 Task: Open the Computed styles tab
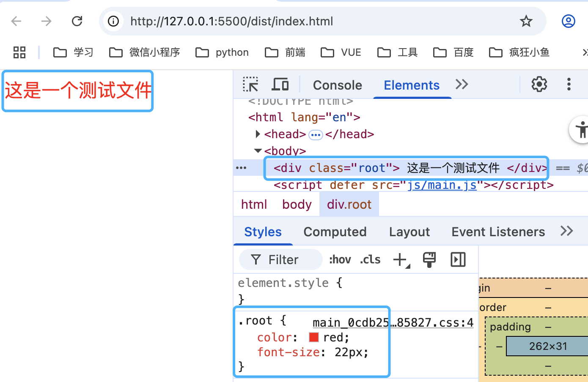click(335, 232)
